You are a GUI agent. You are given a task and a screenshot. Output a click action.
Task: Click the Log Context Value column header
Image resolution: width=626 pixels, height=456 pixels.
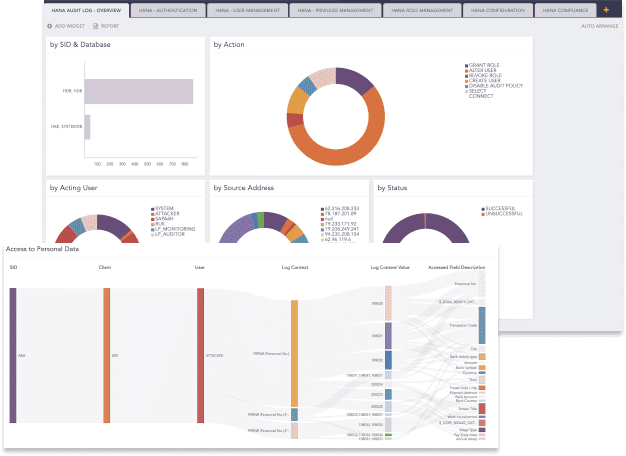(x=390, y=267)
